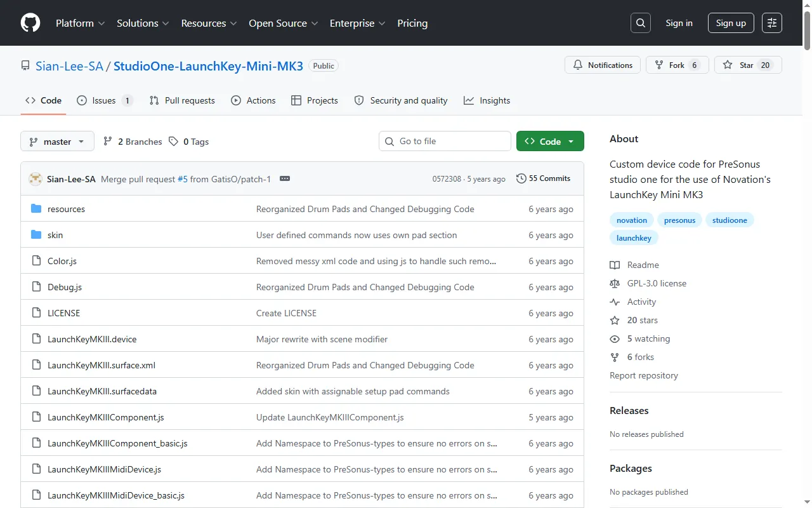812x508 pixels.
Task: Click the LICENSE file icon
Action: coord(36,313)
